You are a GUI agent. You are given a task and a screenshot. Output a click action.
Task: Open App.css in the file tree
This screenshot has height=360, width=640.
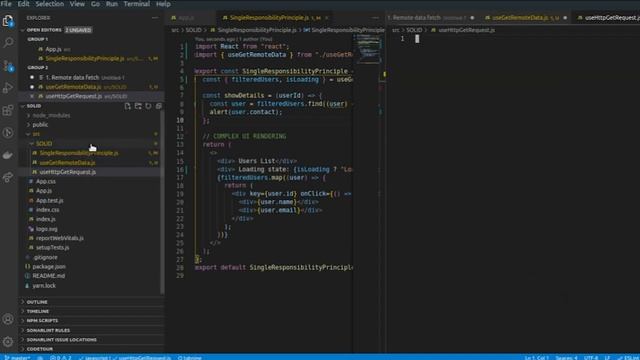pyautogui.click(x=46, y=181)
